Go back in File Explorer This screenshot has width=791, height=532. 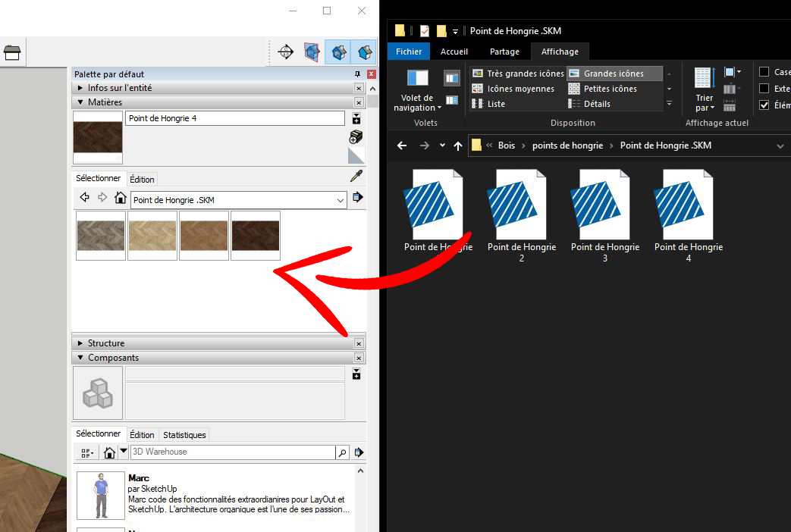(402, 146)
